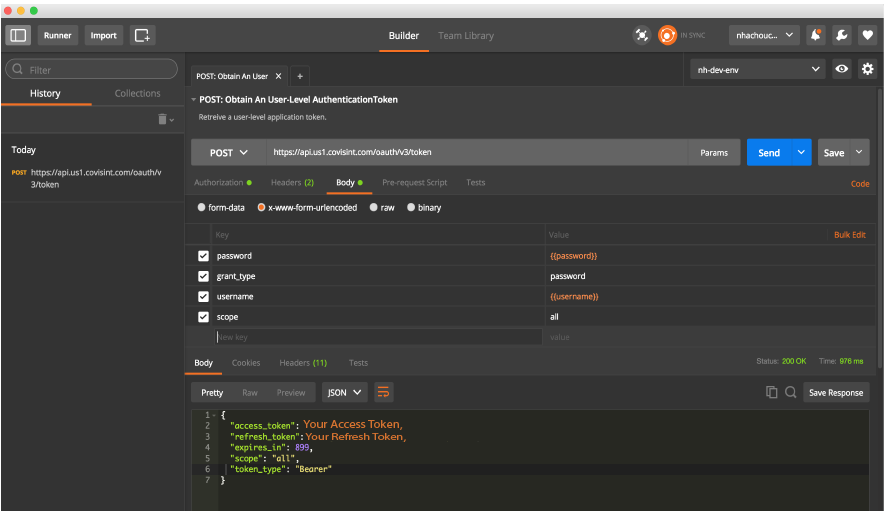This screenshot has height=511, width=884.
Task: Open the wrench settings icon
Action: (x=841, y=35)
